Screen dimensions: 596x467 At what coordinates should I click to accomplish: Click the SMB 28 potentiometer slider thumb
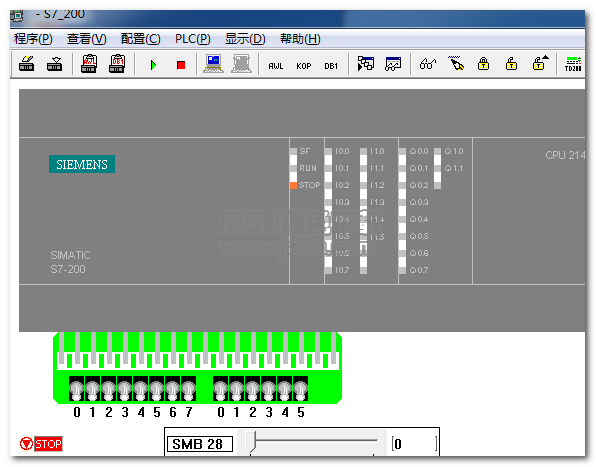click(251, 442)
